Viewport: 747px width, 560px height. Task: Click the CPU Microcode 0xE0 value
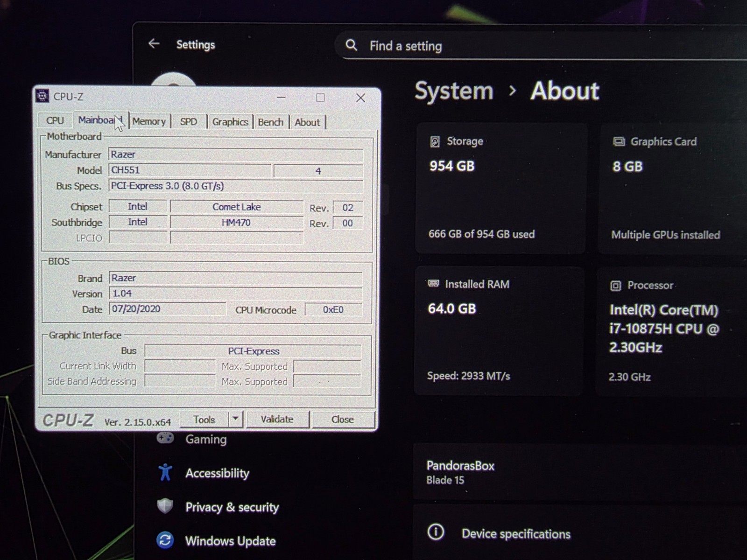click(333, 309)
